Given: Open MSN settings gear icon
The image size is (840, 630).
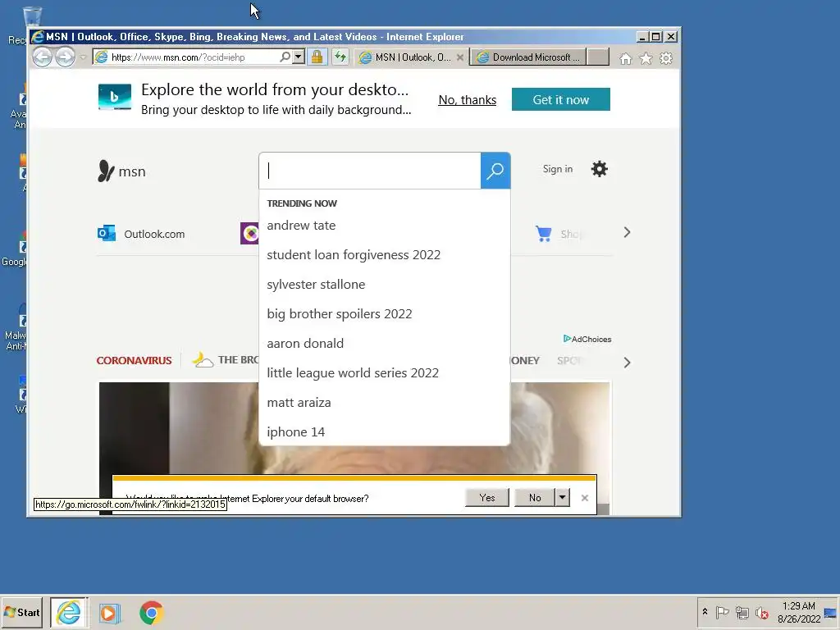Looking at the screenshot, I should 600,169.
